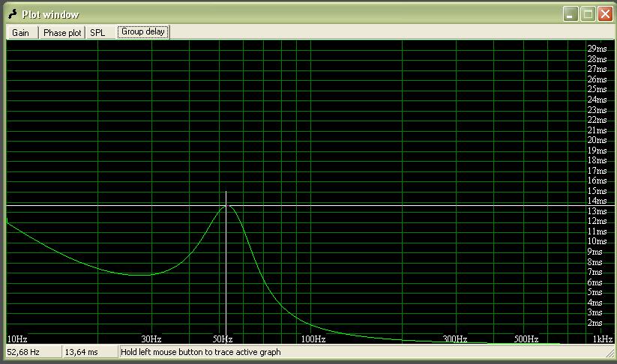
Task: Click the 10Hz axis label
Action: tap(17, 339)
